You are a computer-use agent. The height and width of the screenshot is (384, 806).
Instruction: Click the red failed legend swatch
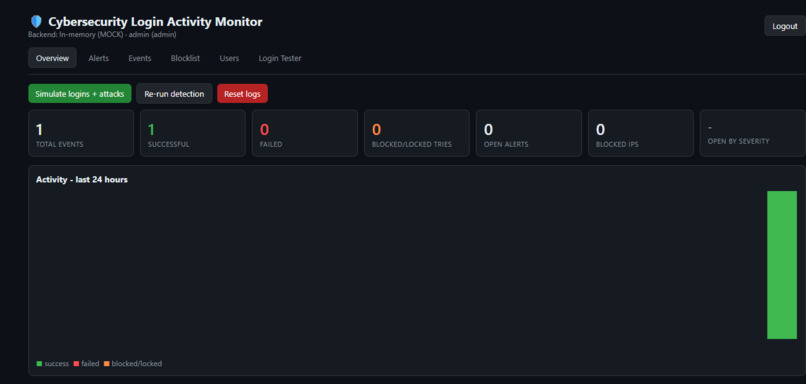pyautogui.click(x=76, y=364)
